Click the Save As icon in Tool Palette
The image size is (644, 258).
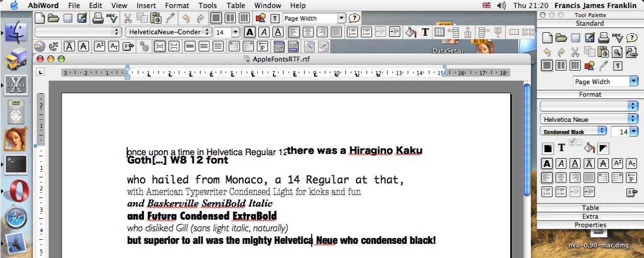pyautogui.click(x=589, y=38)
